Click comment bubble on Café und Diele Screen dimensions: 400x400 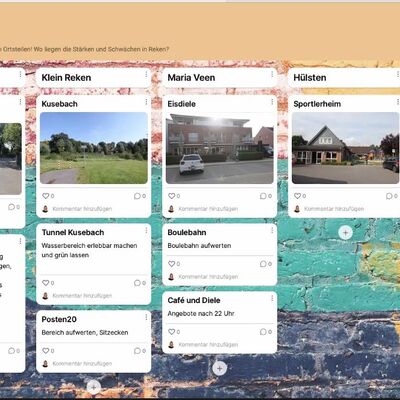(x=263, y=332)
